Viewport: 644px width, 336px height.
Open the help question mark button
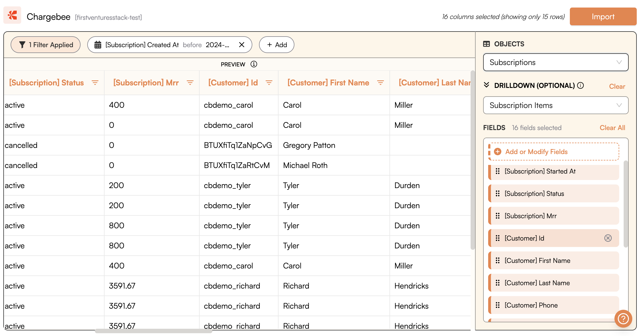click(x=623, y=318)
